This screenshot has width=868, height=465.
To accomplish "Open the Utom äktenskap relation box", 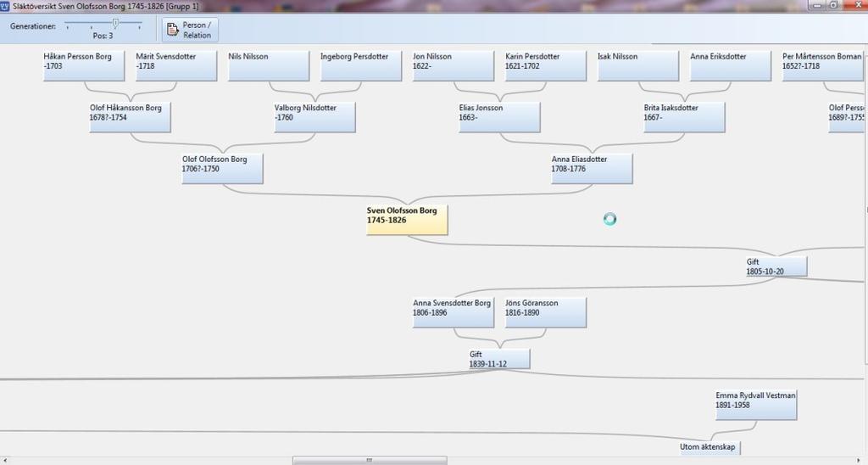I will 710,447.
